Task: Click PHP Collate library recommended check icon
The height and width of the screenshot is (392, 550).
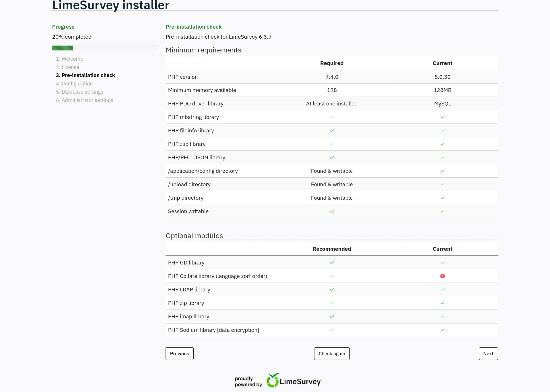Action: point(332,276)
